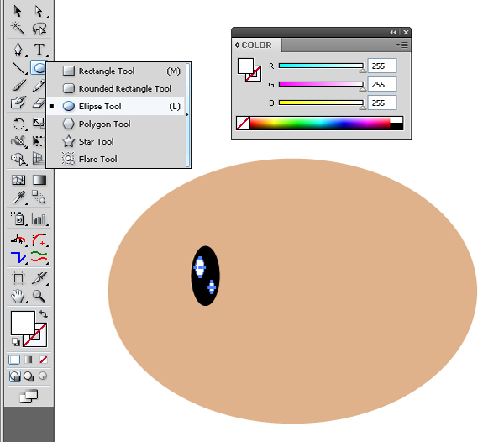
Task: Activate the Mesh tool
Action: point(18,180)
